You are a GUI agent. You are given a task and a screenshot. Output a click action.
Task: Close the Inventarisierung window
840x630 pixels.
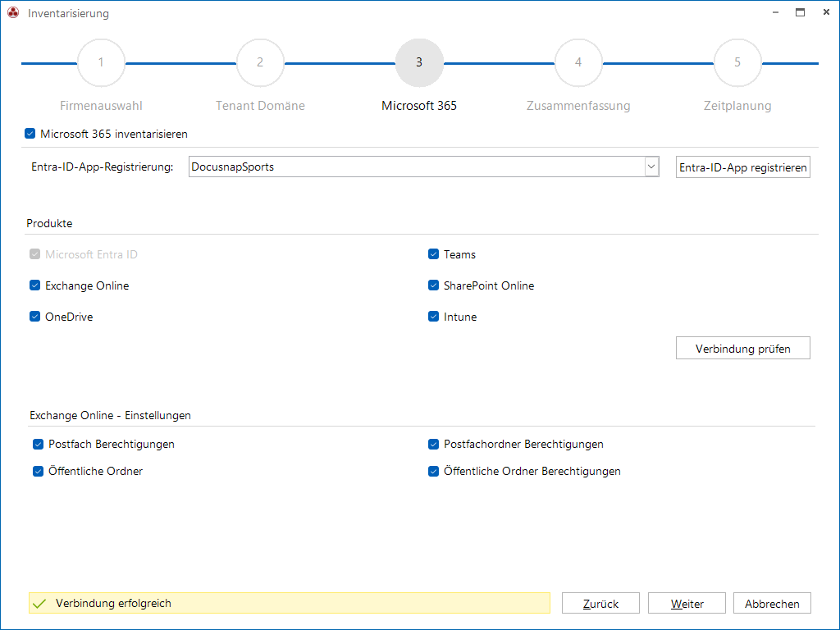coord(826,12)
